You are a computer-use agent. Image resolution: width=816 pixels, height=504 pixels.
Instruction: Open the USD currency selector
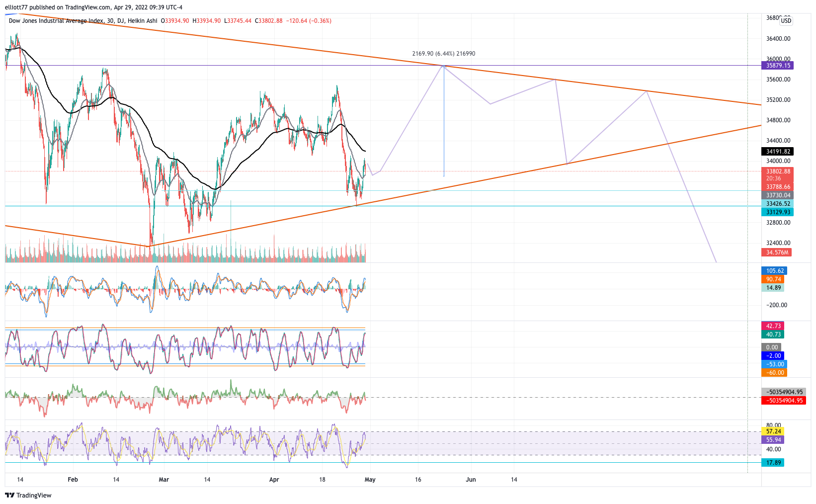[786, 21]
